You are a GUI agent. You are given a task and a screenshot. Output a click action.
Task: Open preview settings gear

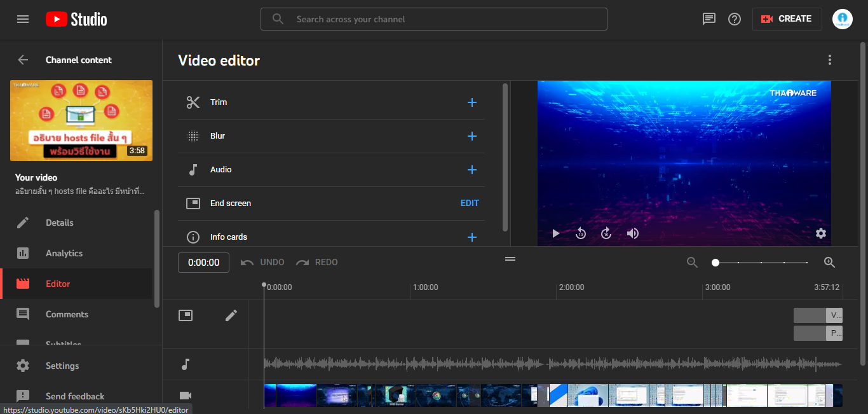(821, 233)
